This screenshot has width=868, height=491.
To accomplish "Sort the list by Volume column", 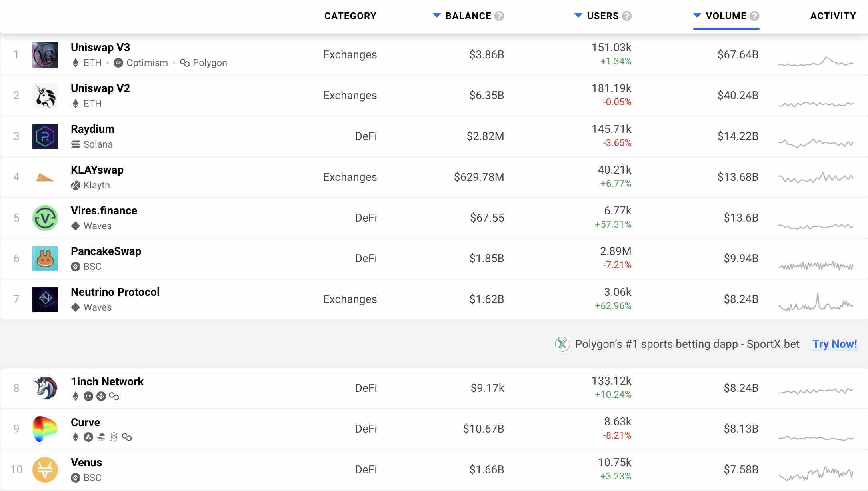I will click(x=726, y=16).
